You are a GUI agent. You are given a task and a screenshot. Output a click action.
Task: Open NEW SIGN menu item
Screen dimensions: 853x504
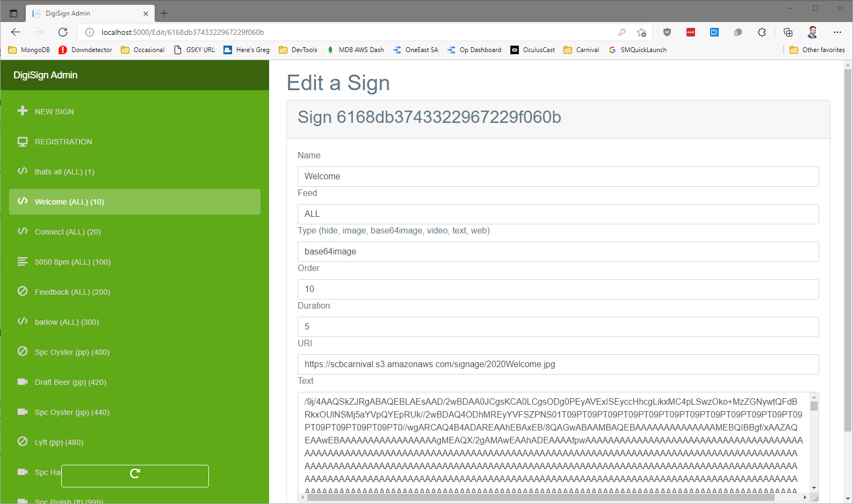(x=135, y=112)
